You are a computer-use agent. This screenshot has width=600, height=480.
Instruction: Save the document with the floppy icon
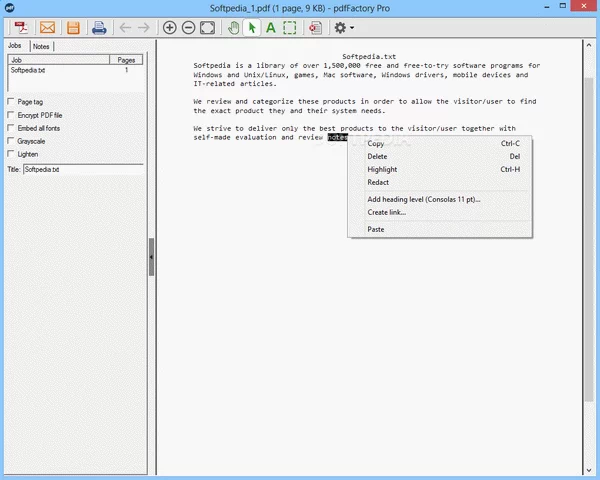(73, 28)
